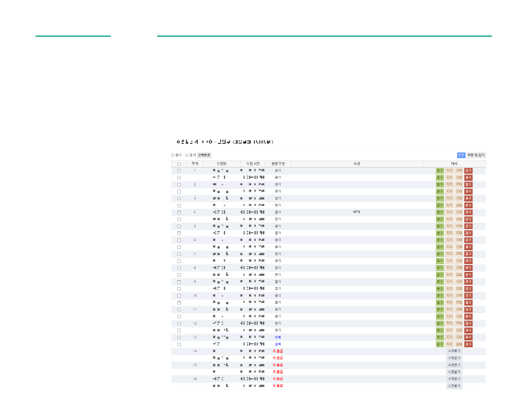Set week 12 first row to 지각
This screenshot has height=399, width=532.
click(x=449, y=324)
